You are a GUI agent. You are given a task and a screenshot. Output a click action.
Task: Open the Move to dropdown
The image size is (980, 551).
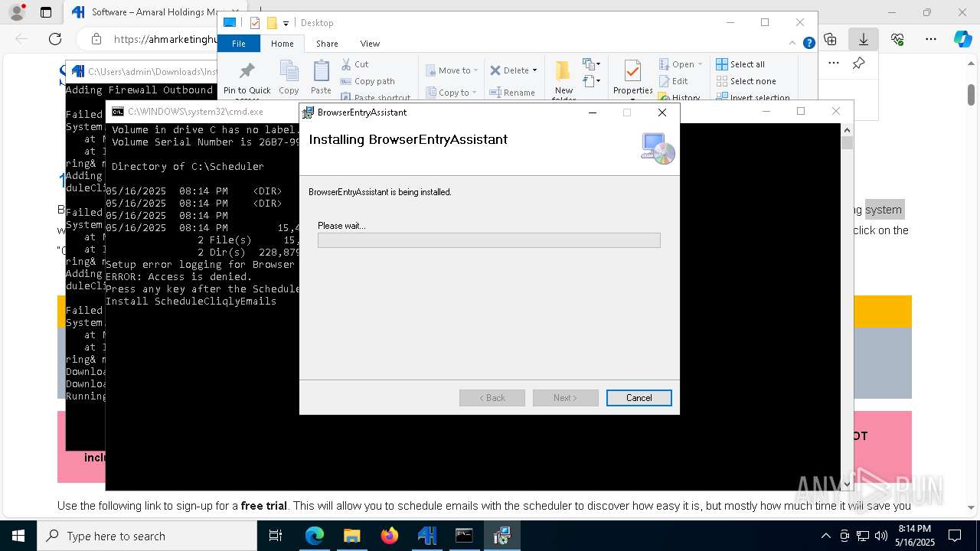[x=452, y=70]
